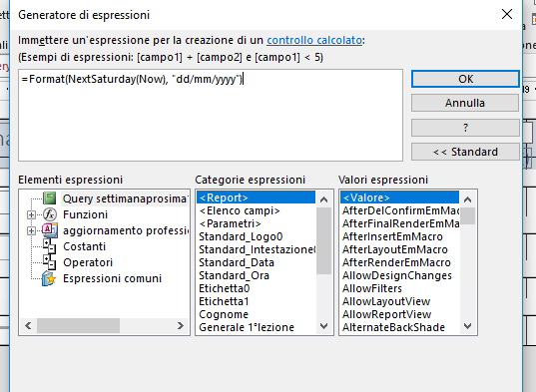Click the Funzioni fx icon

click(x=50, y=214)
